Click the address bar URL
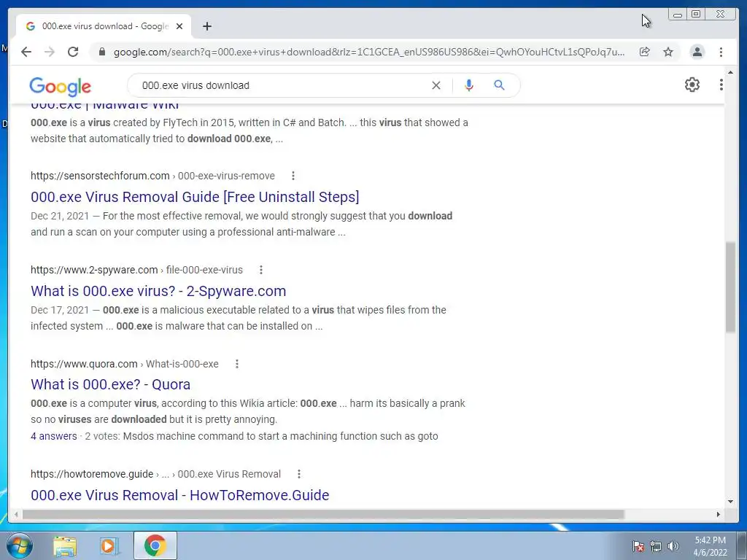Image resolution: width=747 pixels, height=560 pixels. [369, 52]
